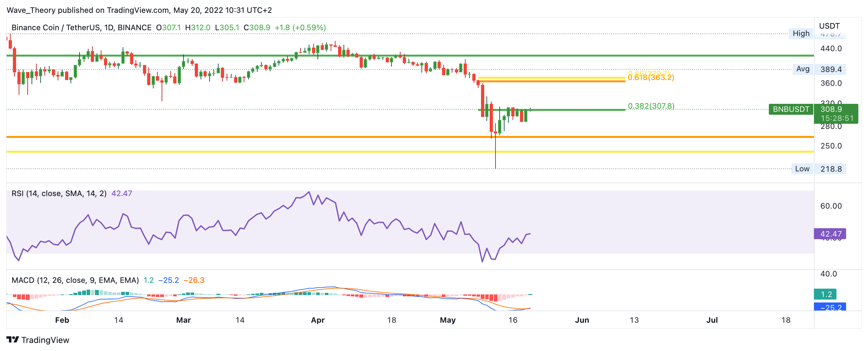Viewport: 868px width, 351px height.
Task: Click the 440.0 level on price scale
Action: click(x=831, y=49)
